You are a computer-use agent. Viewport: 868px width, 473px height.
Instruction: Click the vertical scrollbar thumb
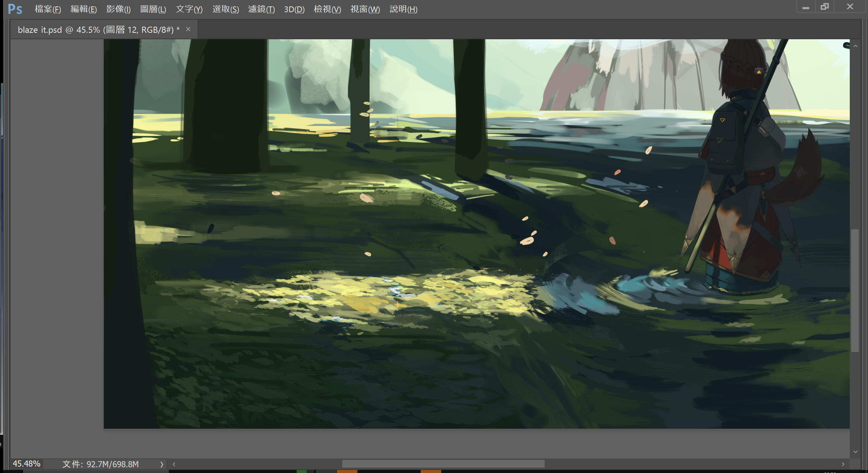(855, 290)
